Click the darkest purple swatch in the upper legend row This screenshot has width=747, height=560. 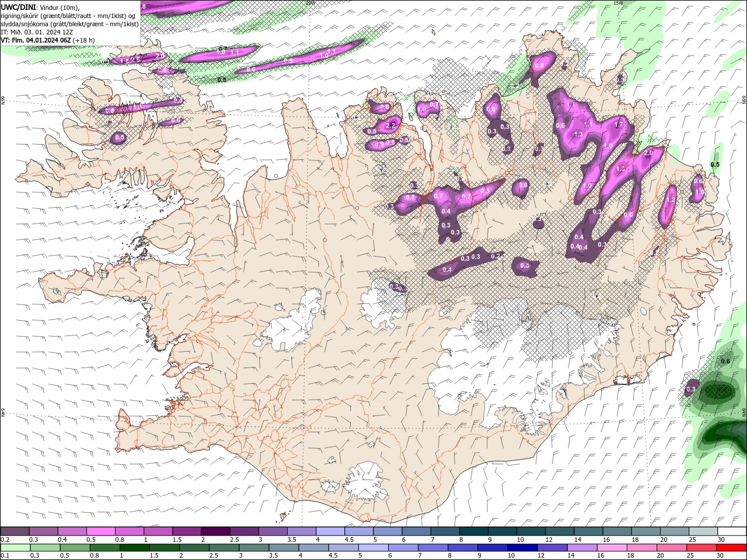(x=215, y=531)
